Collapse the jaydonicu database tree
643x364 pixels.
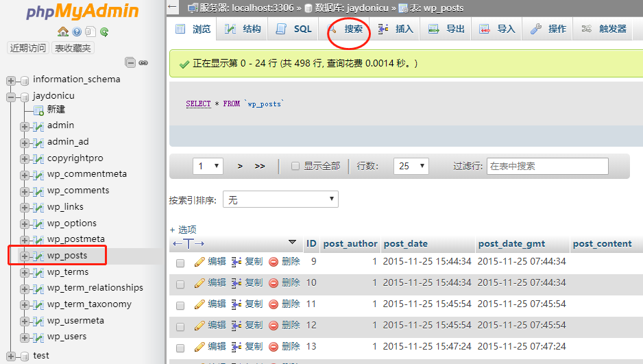pos(11,97)
